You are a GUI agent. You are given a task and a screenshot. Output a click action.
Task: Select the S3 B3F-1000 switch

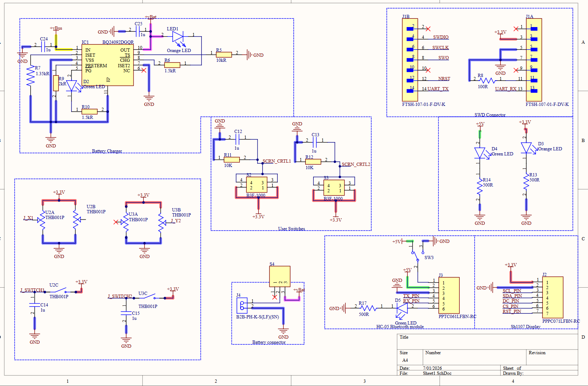pyautogui.click(x=334, y=188)
